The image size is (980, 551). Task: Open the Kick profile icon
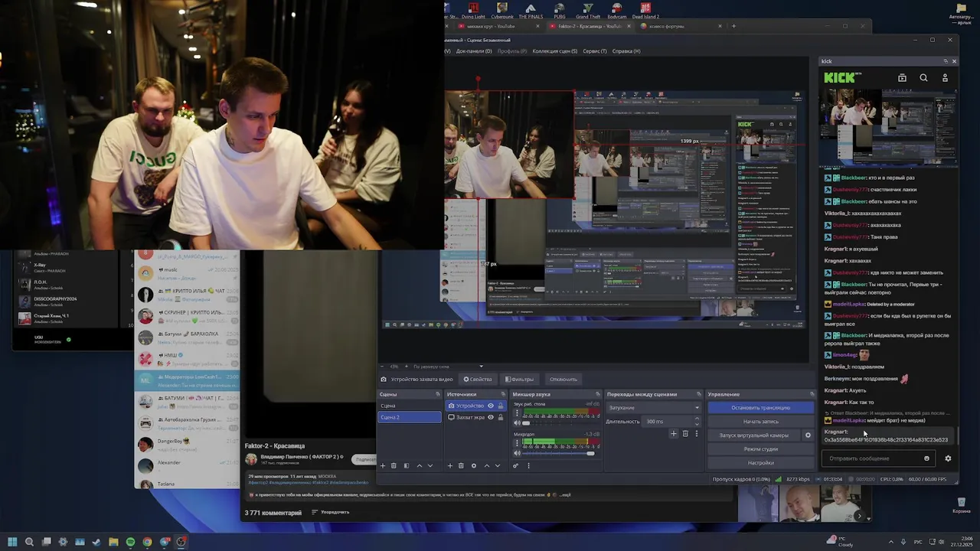(x=945, y=77)
